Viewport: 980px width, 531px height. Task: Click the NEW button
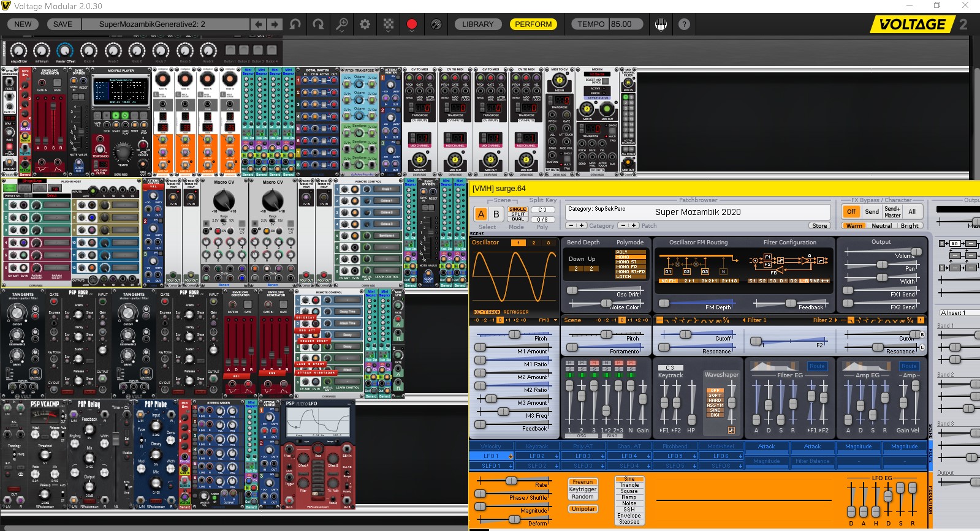pos(23,24)
